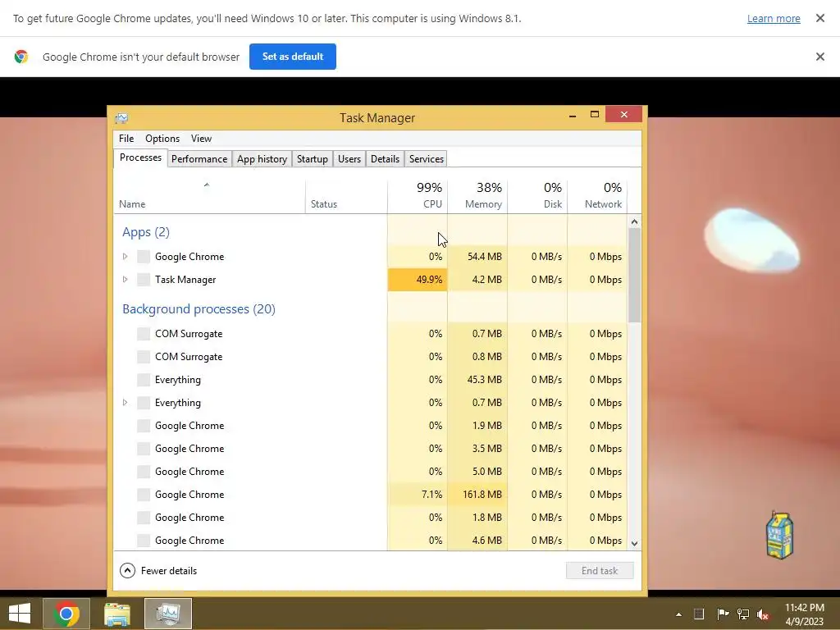This screenshot has height=630, width=840.
Task: Follow the Learn more link
Action: [774, 18]
